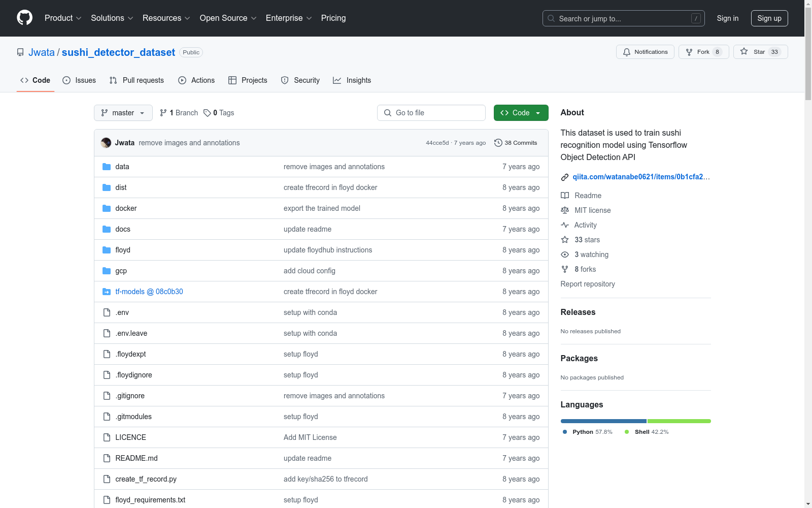
Task: Expand the Enterprise menu
Action: point(289,18)
